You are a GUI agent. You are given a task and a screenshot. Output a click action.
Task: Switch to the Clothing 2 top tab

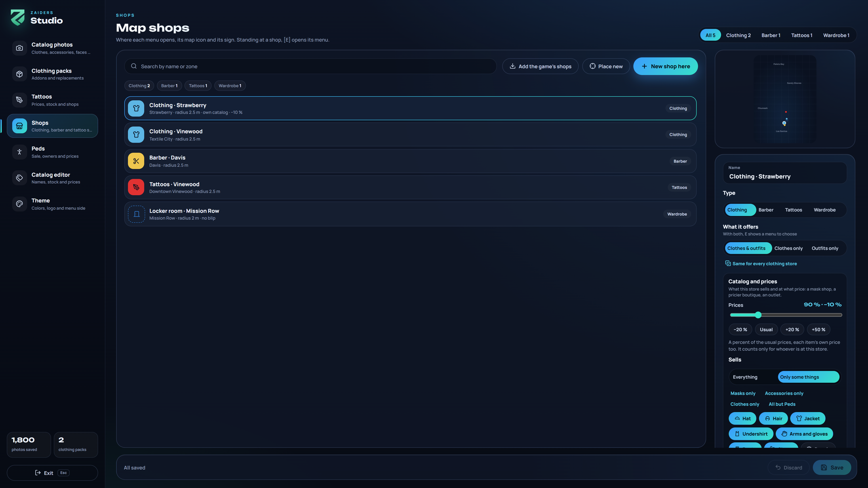point(738,35)
